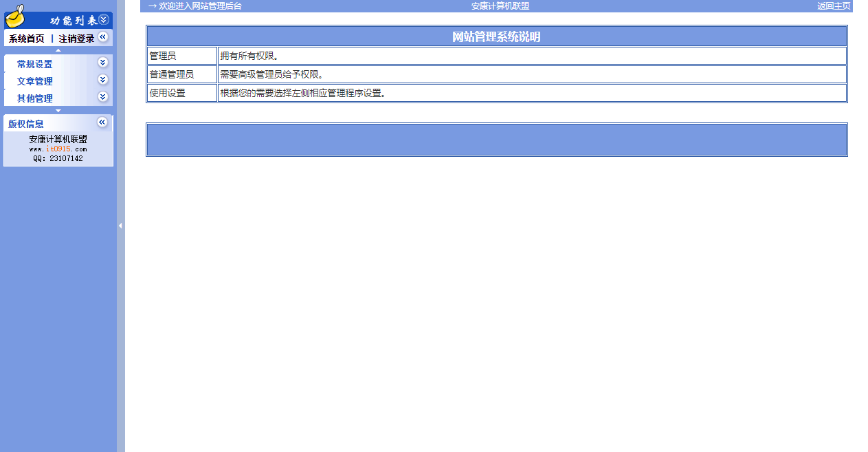This screenshot has width=868, height=452.
Task: Expand the 其他管理 section chevron
Action: click(x=103, y=97)
